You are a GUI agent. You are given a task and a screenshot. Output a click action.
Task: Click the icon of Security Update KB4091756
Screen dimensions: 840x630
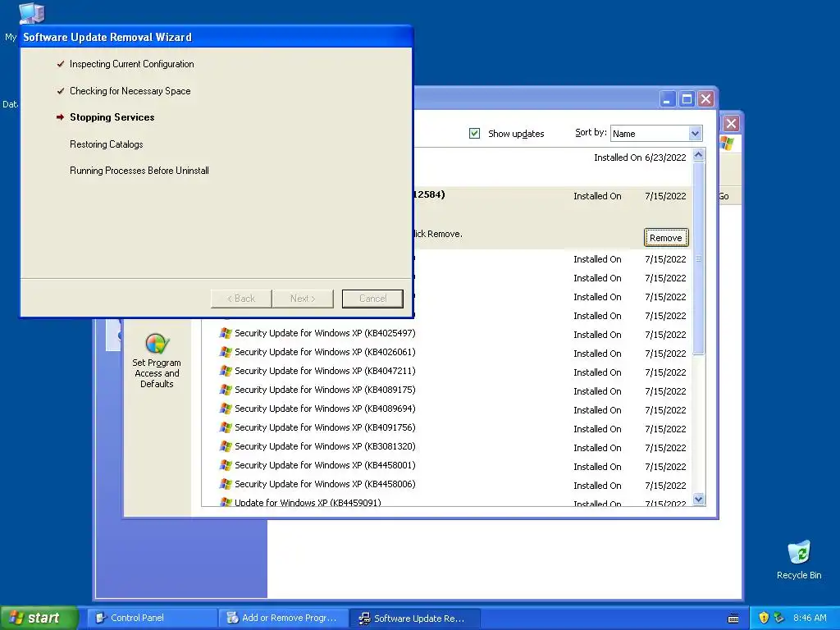coord(226,427)
